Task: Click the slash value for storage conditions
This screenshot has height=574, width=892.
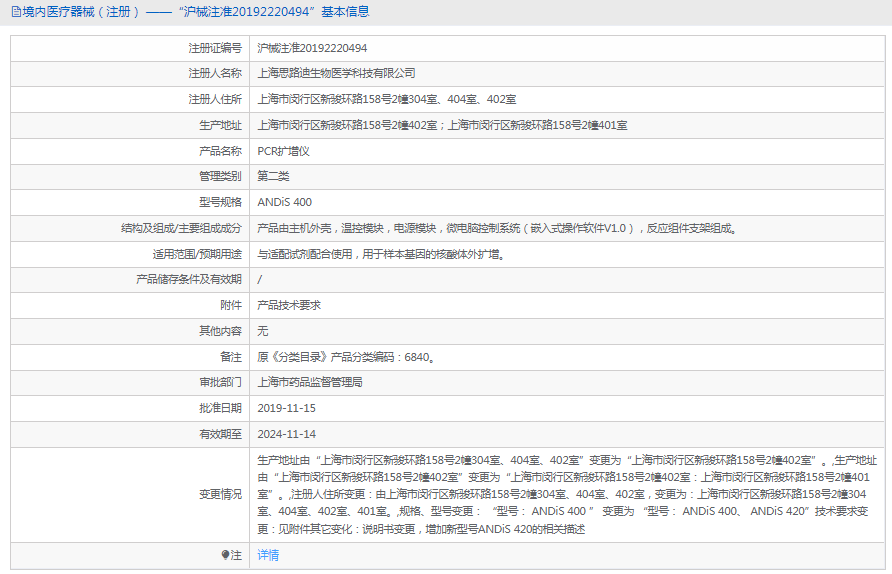Action: click(x=259, y=279)
